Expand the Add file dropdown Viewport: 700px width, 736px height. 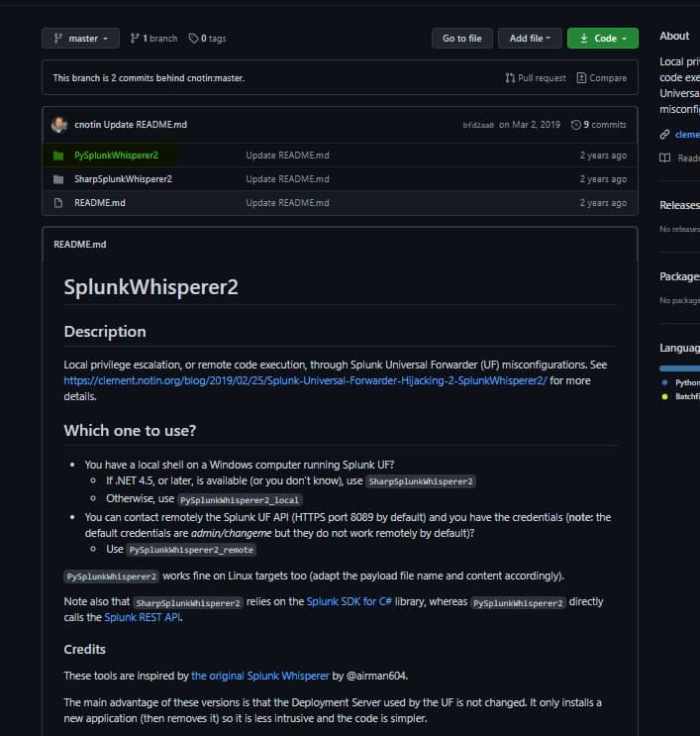coord(530,39)
